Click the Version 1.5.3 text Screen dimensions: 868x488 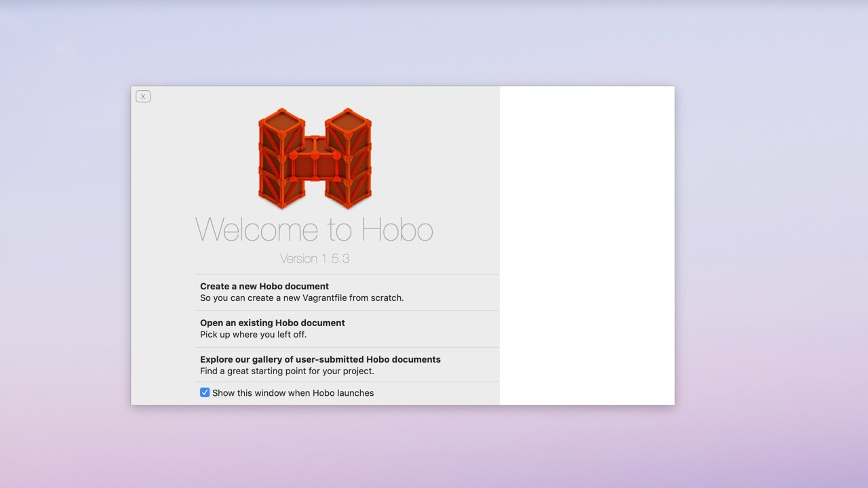(x=315, y=259)
